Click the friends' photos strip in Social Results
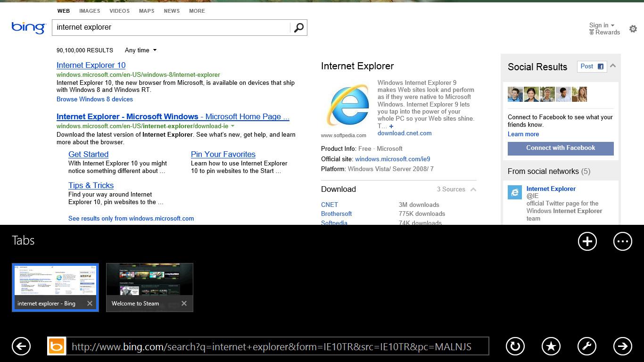Image resolution: width=644 pixels, height=362 pixels. (x=547, y=94)
